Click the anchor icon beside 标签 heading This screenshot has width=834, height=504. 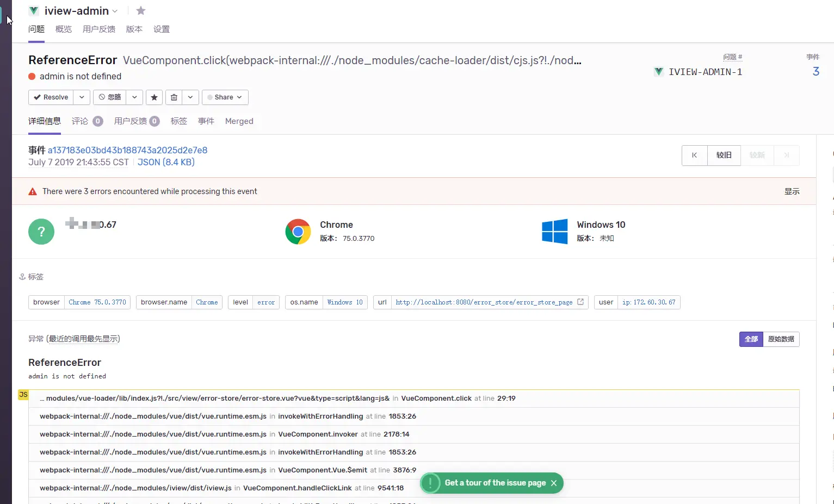click(22, 277)
